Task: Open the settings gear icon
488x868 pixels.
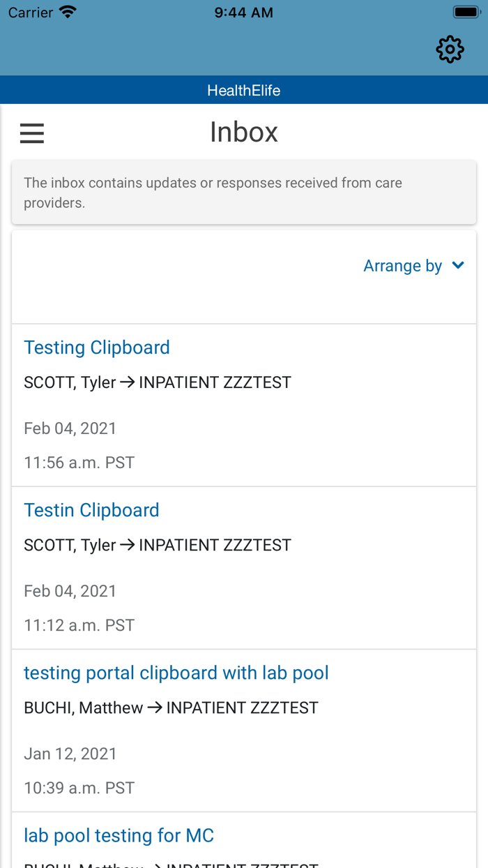Action: tap(450, 50)
